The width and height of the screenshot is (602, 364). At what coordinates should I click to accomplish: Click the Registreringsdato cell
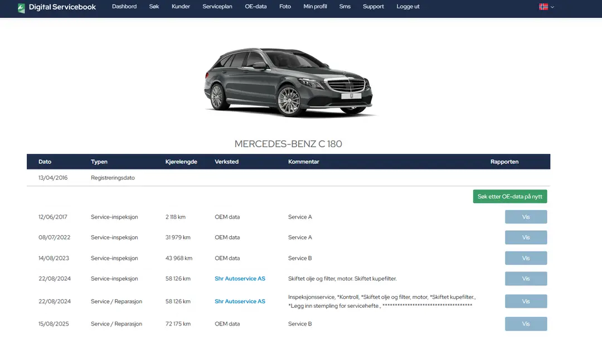[x=113, y=178]
